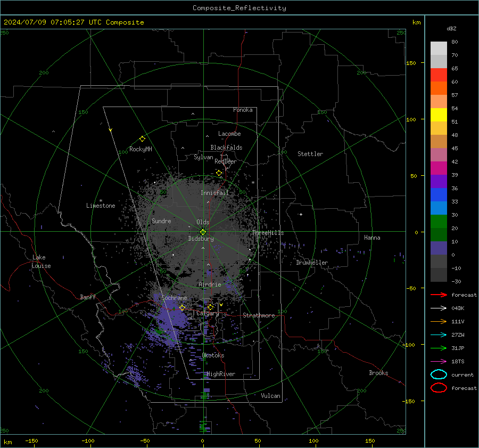This screenshot has width=479, height=448.
Task: Click the white plus marker west of Hanna
Action: pyautogui.click(x=301, y=214)
